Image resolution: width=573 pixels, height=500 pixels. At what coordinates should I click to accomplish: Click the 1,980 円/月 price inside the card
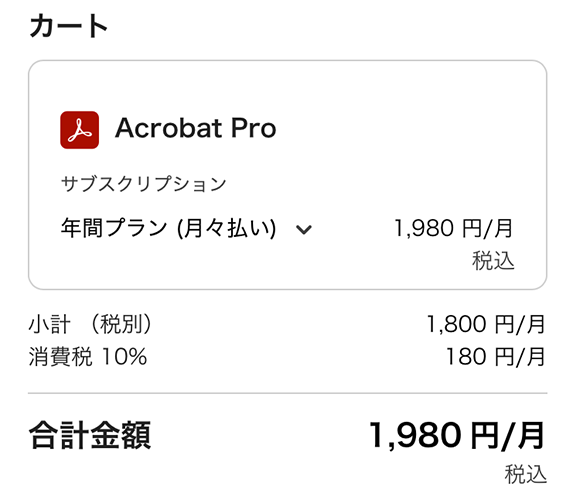pos(454,228)
